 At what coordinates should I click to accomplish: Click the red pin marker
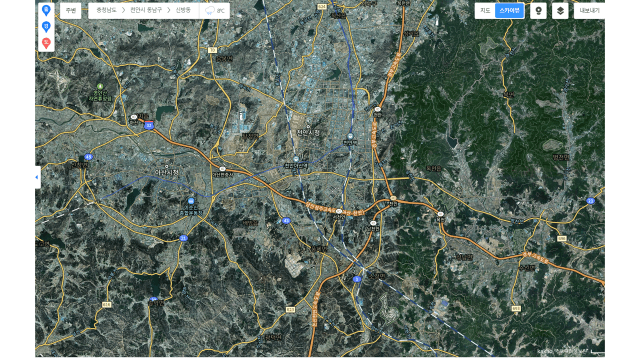coord(46,43)
